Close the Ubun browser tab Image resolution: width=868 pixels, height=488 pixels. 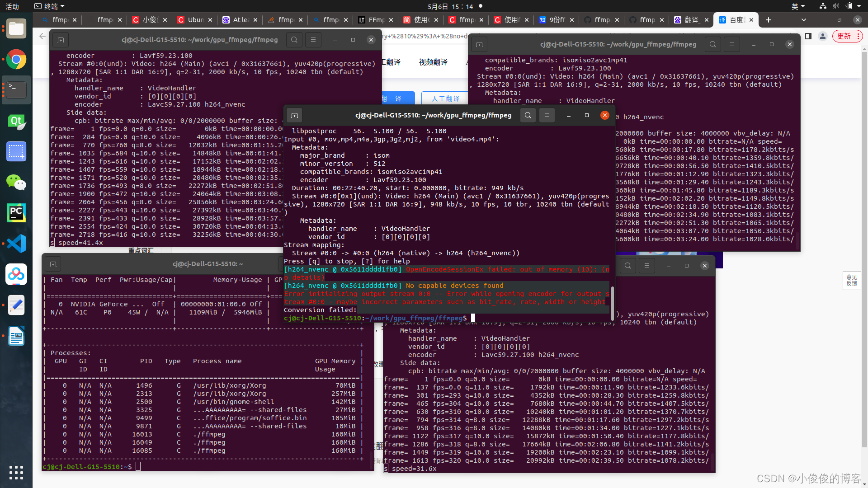point(210,20)
